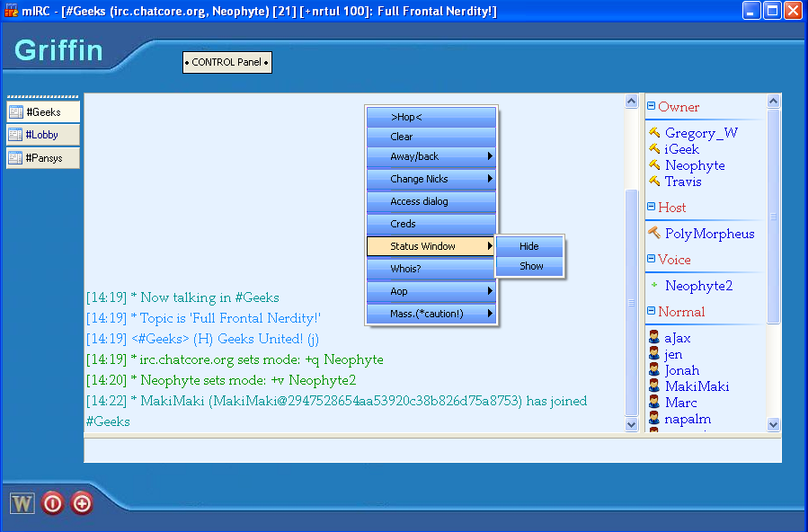This screenshot has width=808, height=532.
Task: Click the gavel icon beside iGeek
Action: (654, 149)
